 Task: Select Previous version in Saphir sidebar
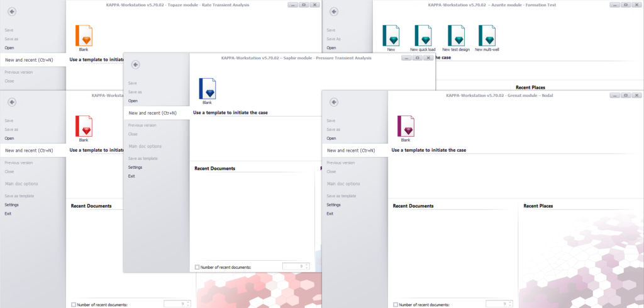pos(142,125)
